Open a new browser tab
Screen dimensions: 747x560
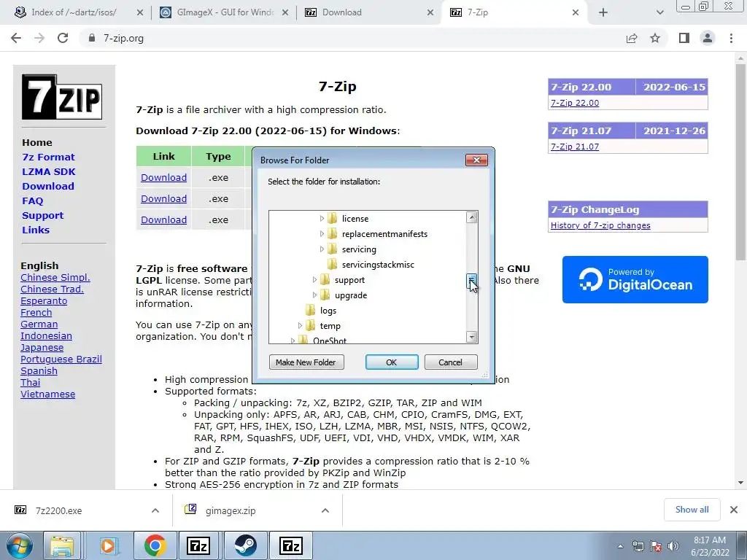[x=603, y=12]
